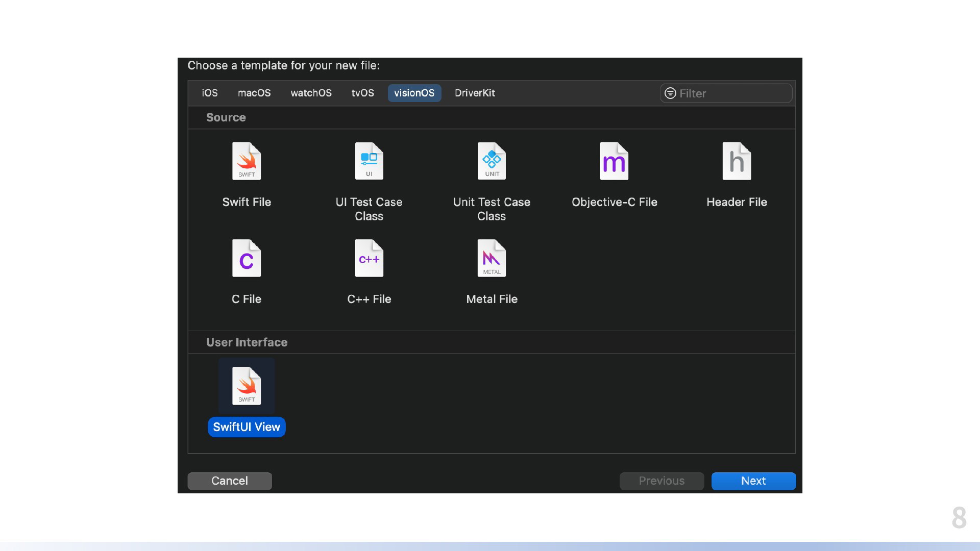This screenshot has height=551, width=980.
Task: Cancel the new file dialog
Action: (x=230, y=481)
